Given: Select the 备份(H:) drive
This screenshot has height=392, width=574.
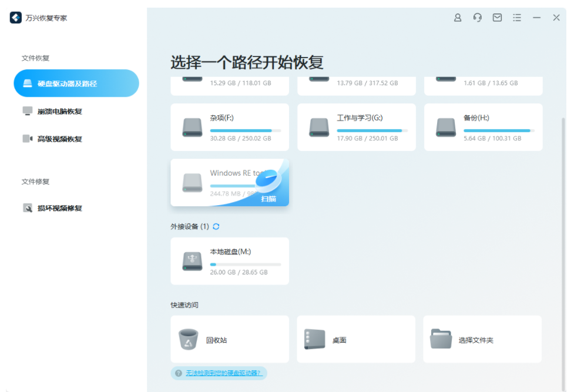Looking at the screenshot, I should [483, 128].
